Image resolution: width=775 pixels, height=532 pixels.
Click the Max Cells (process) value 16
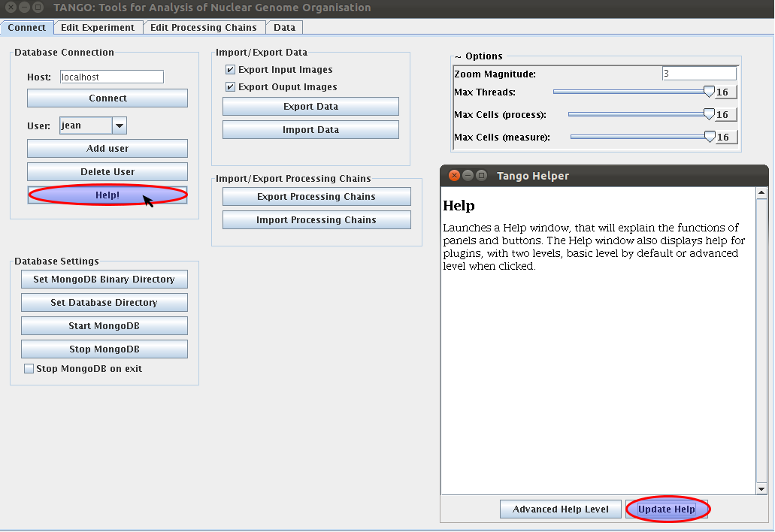pyautogui.click(x=725, y=115)
